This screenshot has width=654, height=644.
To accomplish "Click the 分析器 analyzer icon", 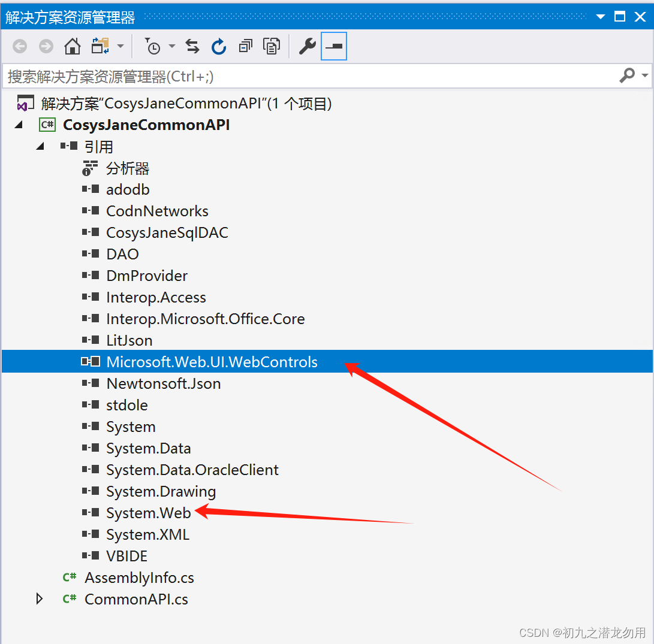I will (90, 168).
